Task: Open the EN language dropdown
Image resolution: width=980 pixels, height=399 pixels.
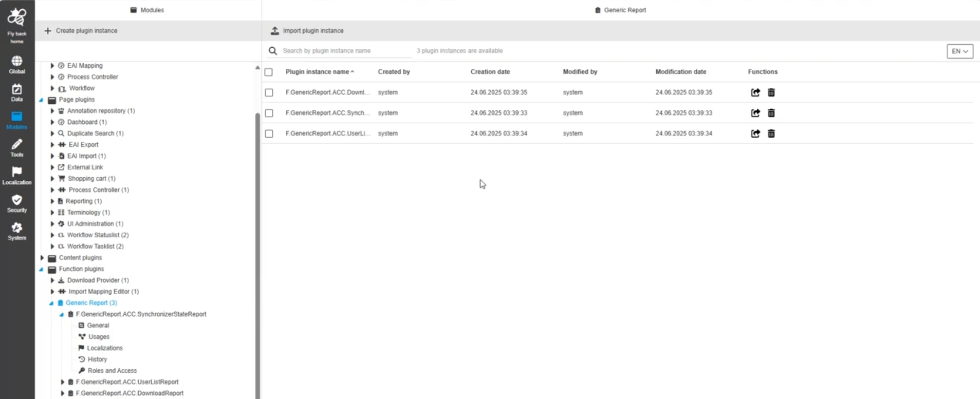Action: [959, 51]
